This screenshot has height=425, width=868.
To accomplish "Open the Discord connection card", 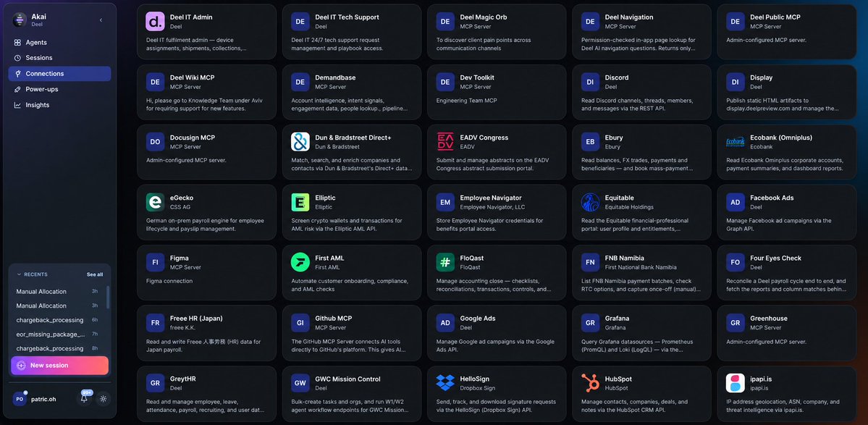I will 641,91.
